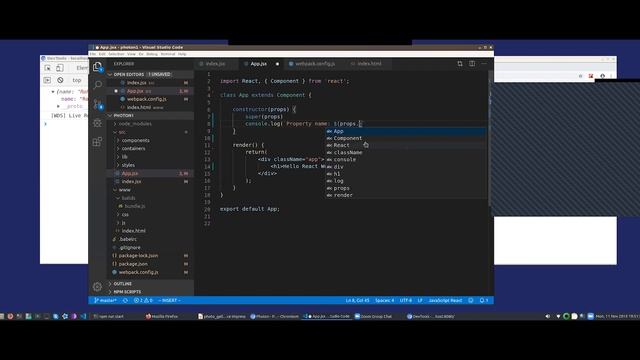
Task: Select 'props' in the suggestion list
Action: coord(406,188)
